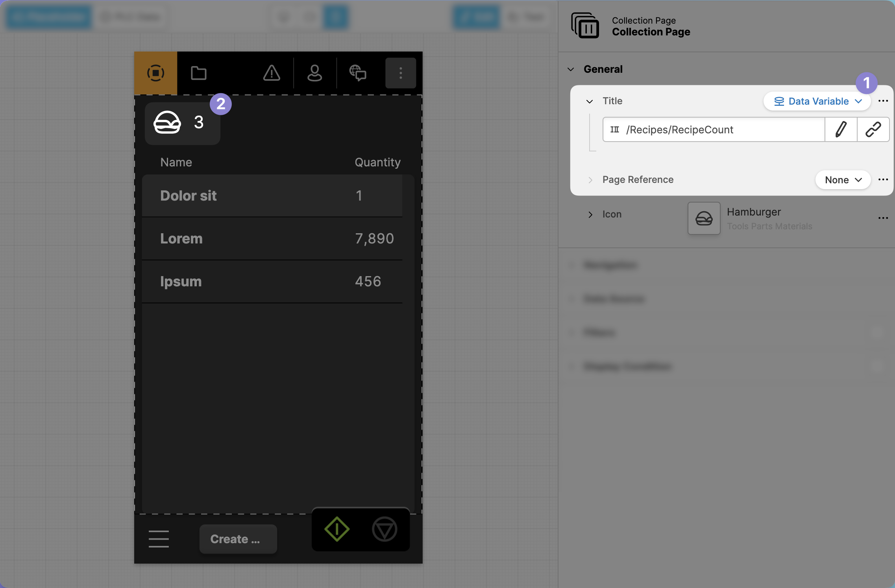Open more options for Title row
The image size is (895, 588).
coord(883,101)
